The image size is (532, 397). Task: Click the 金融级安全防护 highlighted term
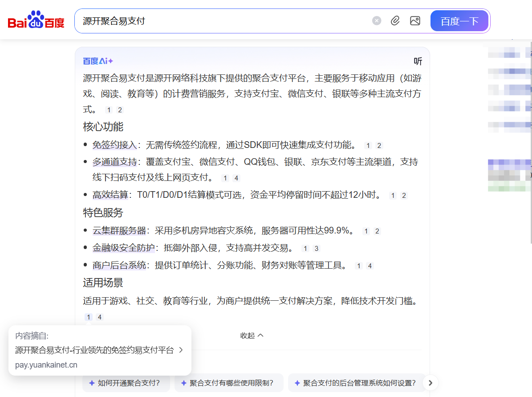(123, 248)
